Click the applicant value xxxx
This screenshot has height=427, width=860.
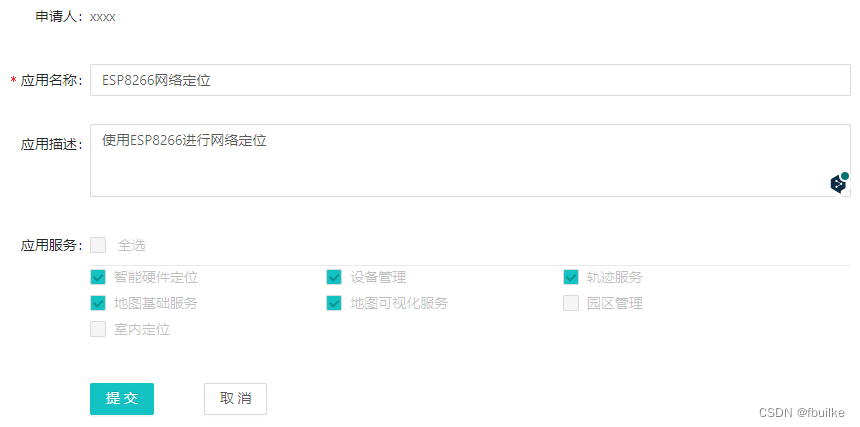(x=103, y=17)
